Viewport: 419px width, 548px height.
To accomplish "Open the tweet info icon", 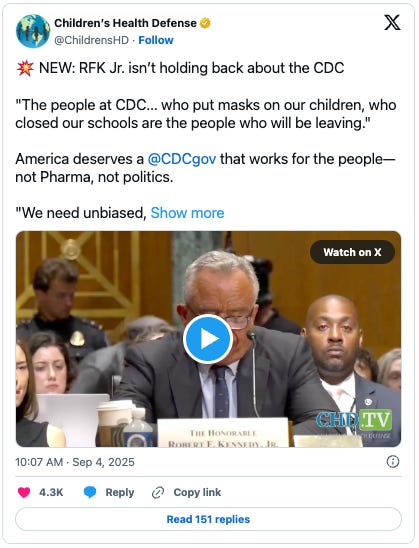I will [393, 462].
